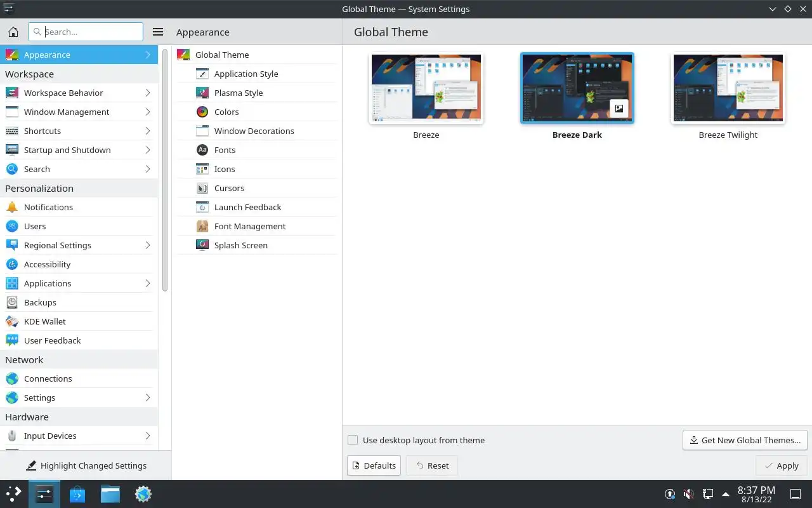Viewport: 812px width, 508px height.
Task: Click the KDE Wallet icon
Action: click(x=12, y=321)
